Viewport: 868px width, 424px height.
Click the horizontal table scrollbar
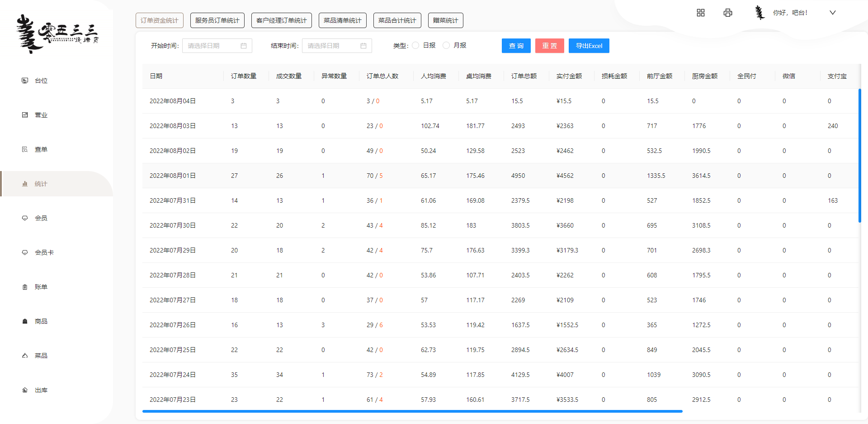[x=412, y=411]
